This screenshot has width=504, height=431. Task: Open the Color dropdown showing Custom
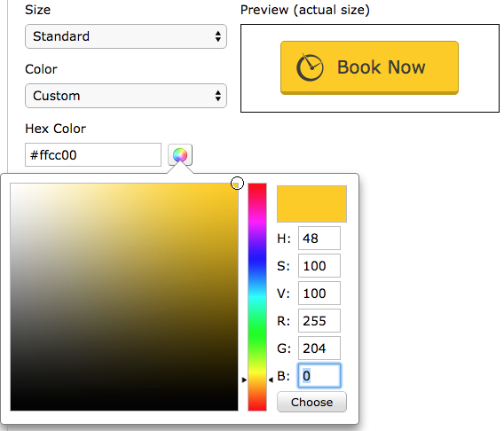[x=126, y=96]
